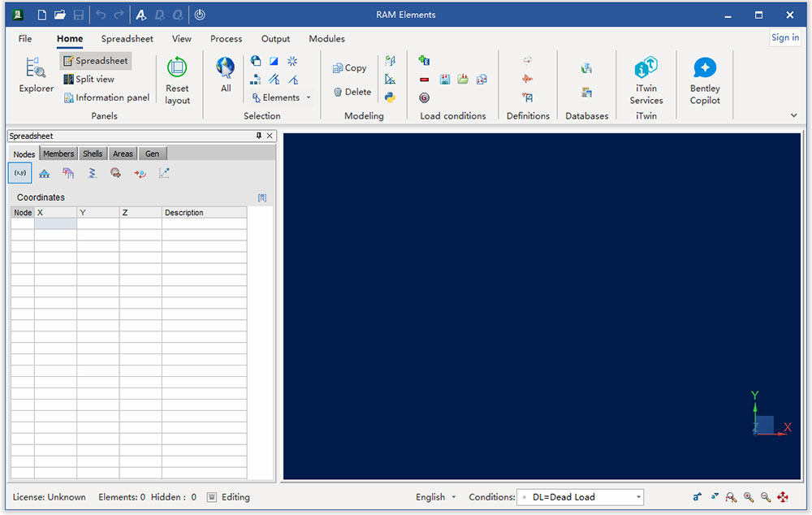Viewport: 812px width, 515px height.
Task: Click the open load conditions folder icon
Action: tap(463, 80)
